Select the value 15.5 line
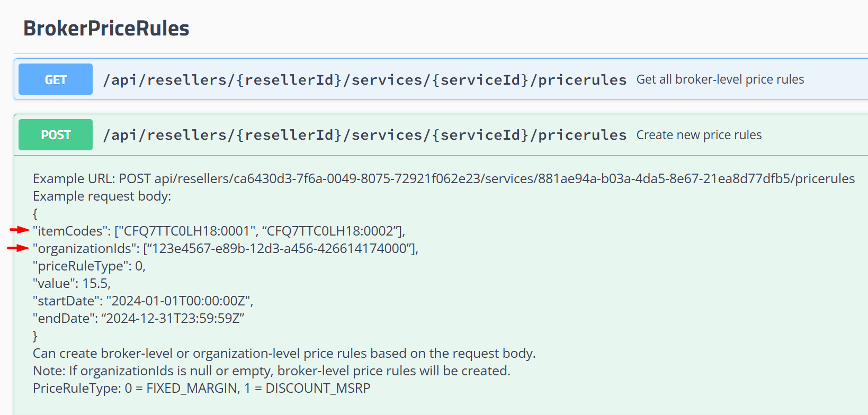This screenshot has width=868, height=415. (x=88, y=283)
